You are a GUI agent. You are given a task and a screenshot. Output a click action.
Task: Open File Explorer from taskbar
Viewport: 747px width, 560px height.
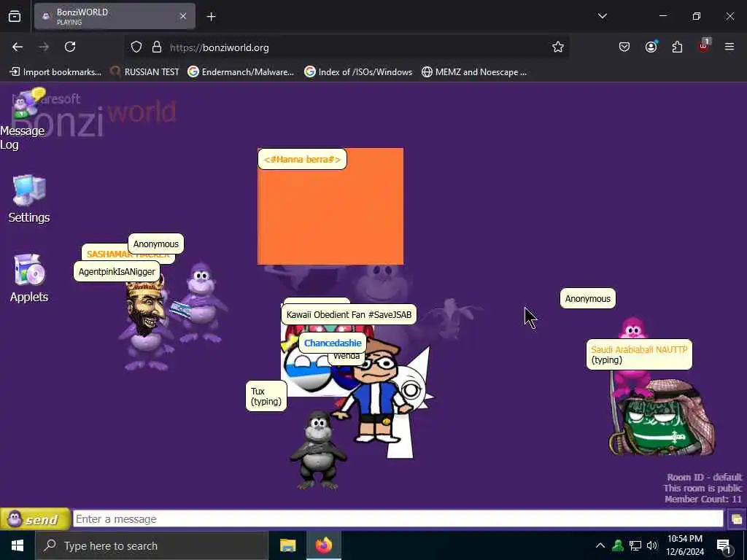287,545
